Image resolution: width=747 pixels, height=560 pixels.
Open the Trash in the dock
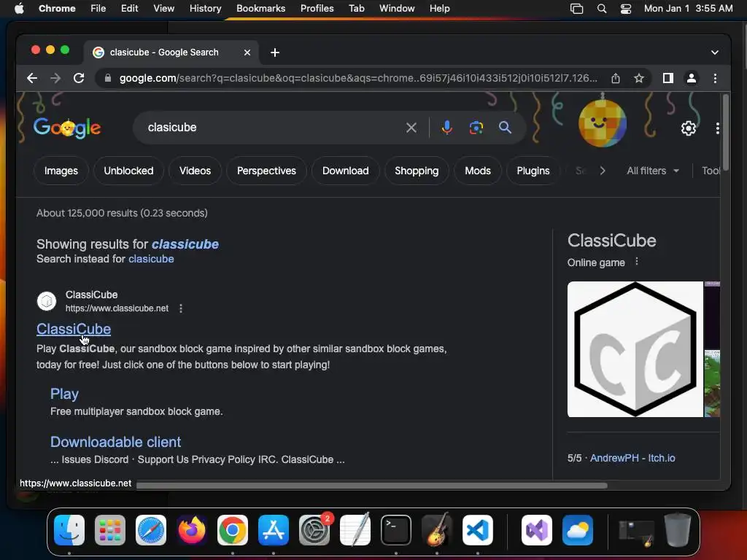[x=678, y=530]
